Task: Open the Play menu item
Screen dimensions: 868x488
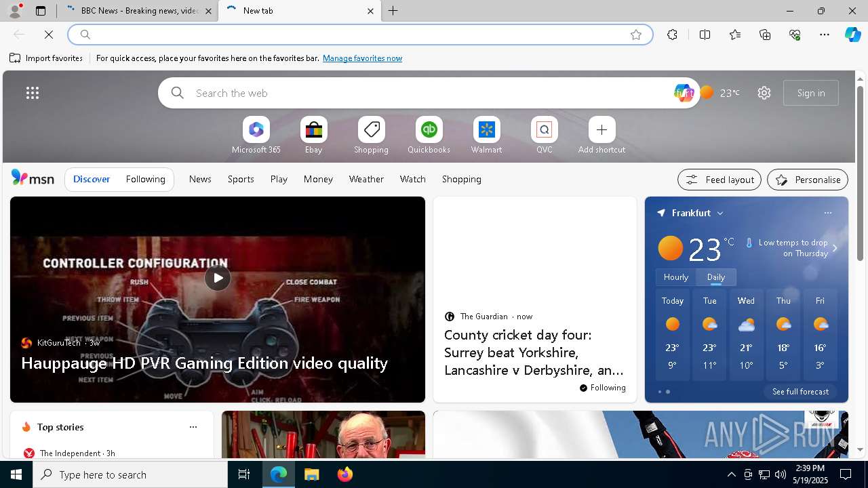Action: 279,179
